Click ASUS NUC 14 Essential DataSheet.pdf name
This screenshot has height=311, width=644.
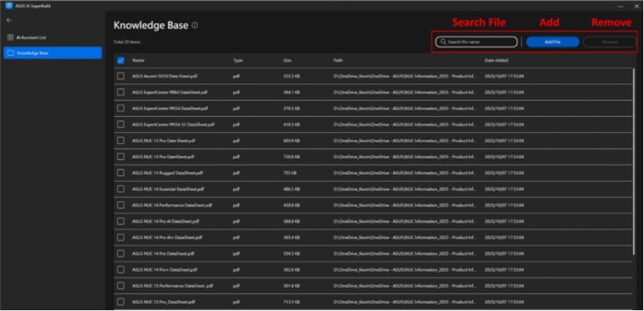pos(168,189)
